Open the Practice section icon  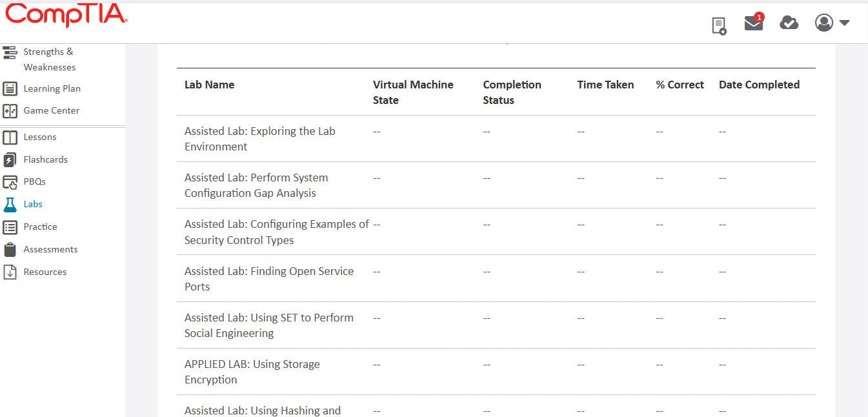(x=10, y=227)
